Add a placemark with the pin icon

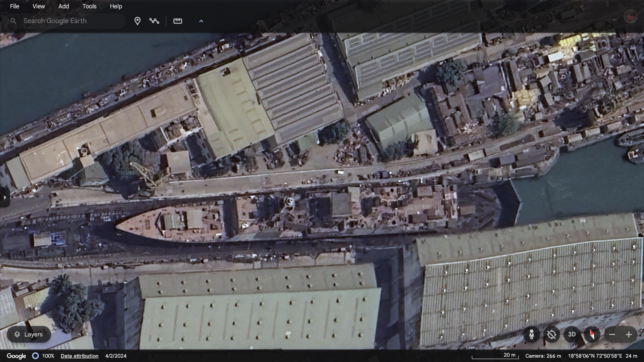(137, 21)
